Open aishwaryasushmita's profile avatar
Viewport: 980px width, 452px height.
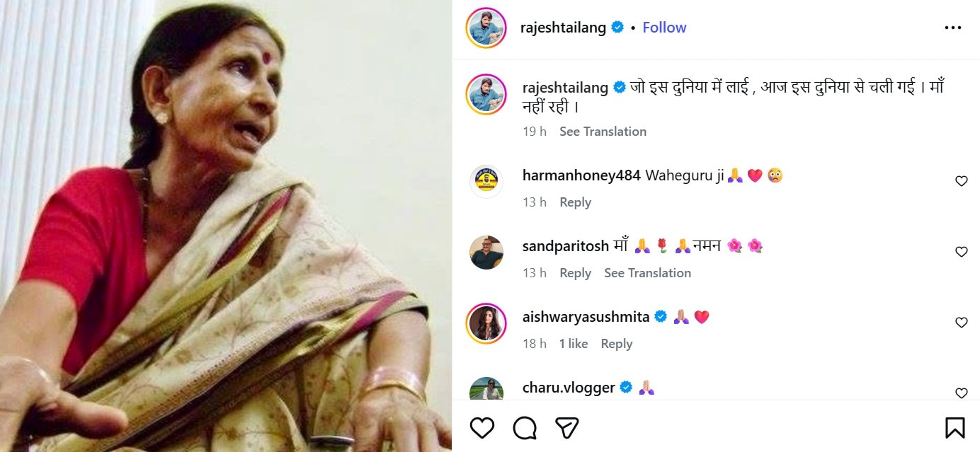(x=486, y=323)
